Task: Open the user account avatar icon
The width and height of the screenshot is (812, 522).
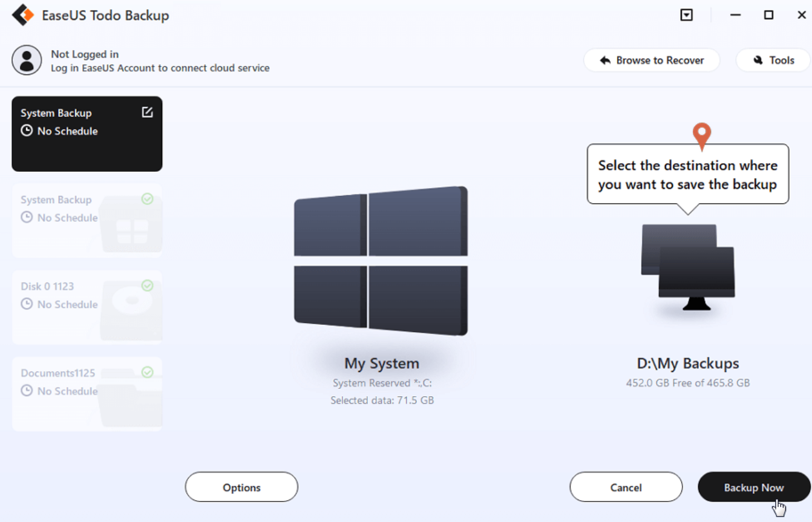Action: [x=27, y=60]
